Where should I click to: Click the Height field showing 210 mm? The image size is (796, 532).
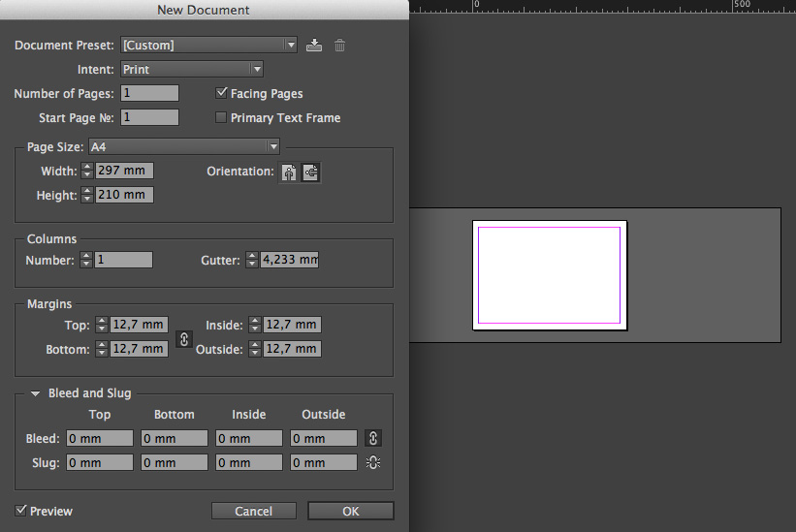[x=124, y=195]
